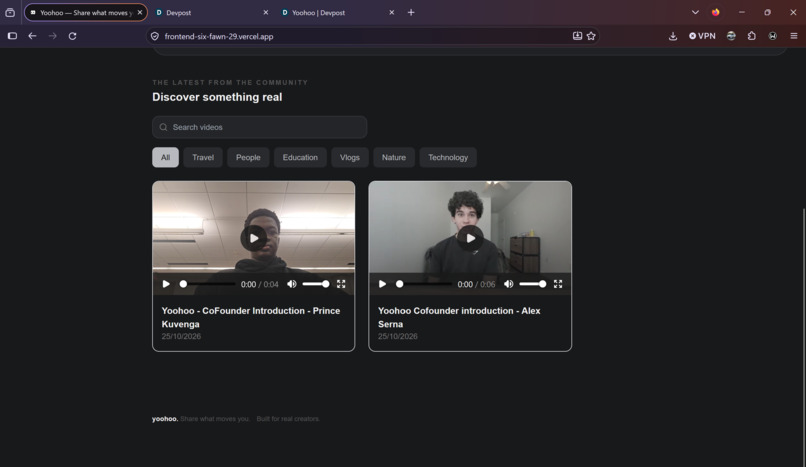
Task: Reload the current page
Action: click(x=72, y=36)
